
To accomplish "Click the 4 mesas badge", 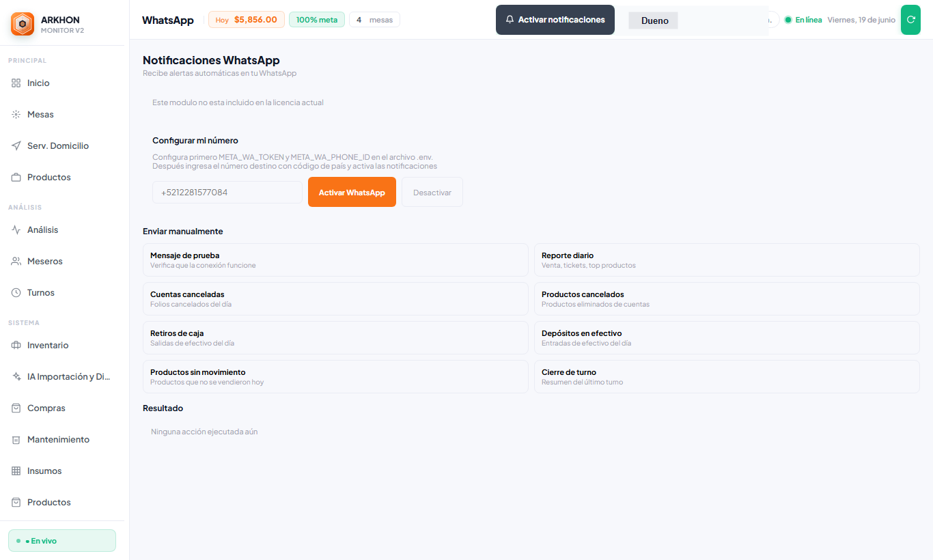I will click(374, 20).
